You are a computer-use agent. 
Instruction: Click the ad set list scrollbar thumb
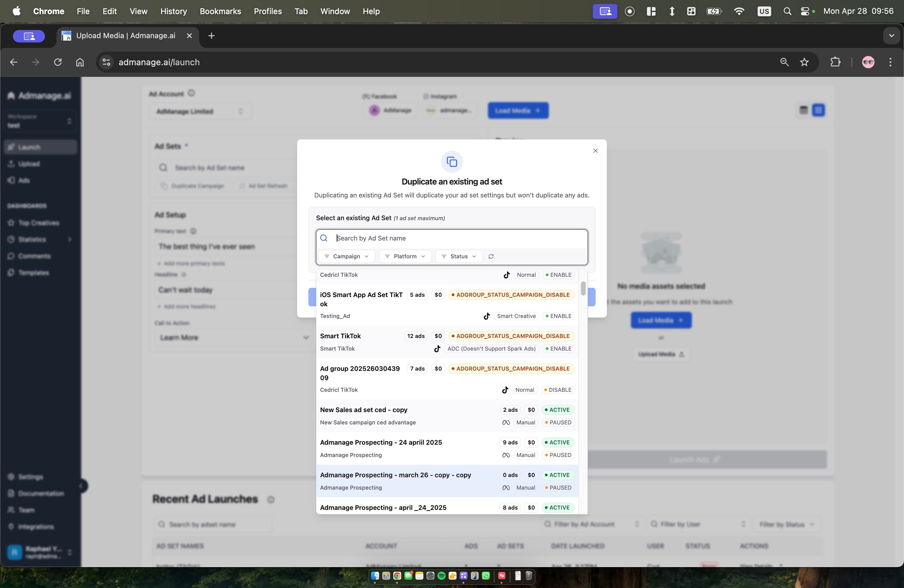coord(583,288)
